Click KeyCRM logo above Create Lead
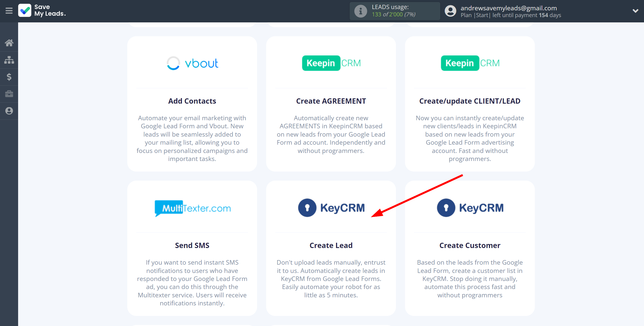Image resolution: width=644 pixels, height=326 pixels. pyautogui.click(x=331, y=208)
